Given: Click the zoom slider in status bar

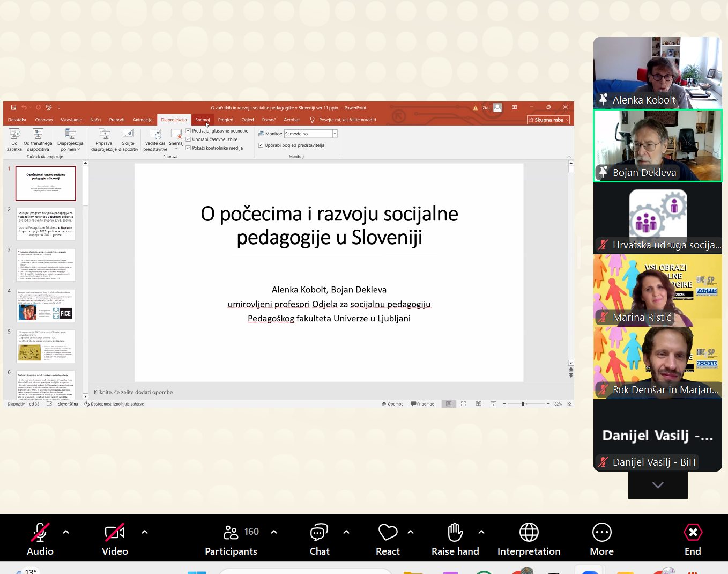Looking at the screenshot, I should 523,404.
